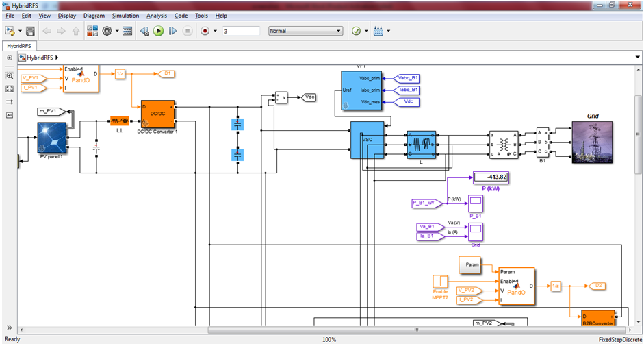Click the PandO MPPT block at top

(81, 79)
